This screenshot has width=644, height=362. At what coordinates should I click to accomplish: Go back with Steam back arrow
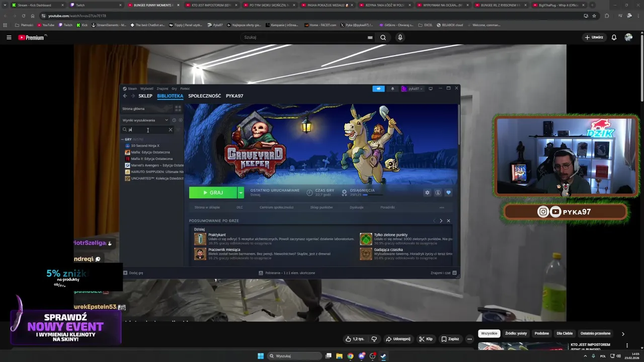(x=125, y=96)
